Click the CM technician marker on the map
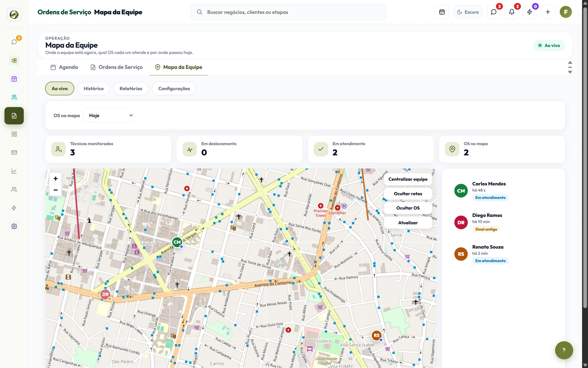 point(177,242)
